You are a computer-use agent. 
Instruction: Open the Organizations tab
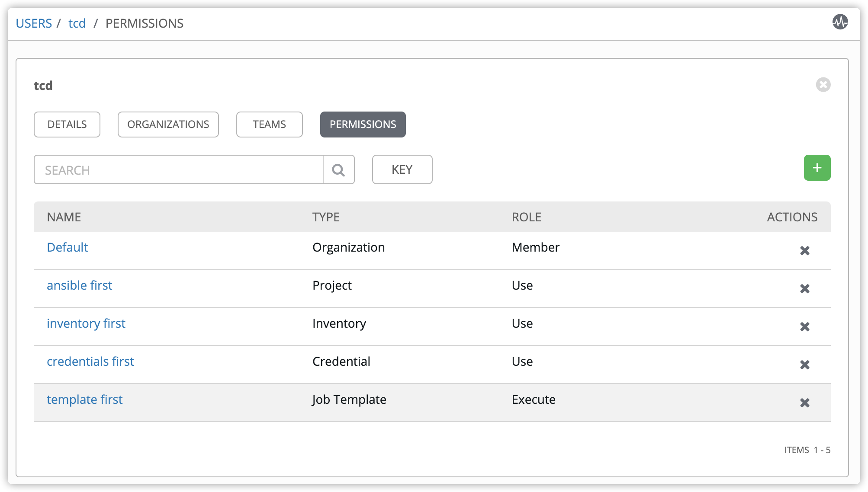(168, 125)
